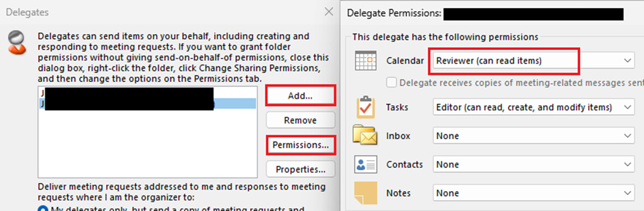Expand the Contacts permission dropdown
Viewport: 644px width, 211px height.
534,164
